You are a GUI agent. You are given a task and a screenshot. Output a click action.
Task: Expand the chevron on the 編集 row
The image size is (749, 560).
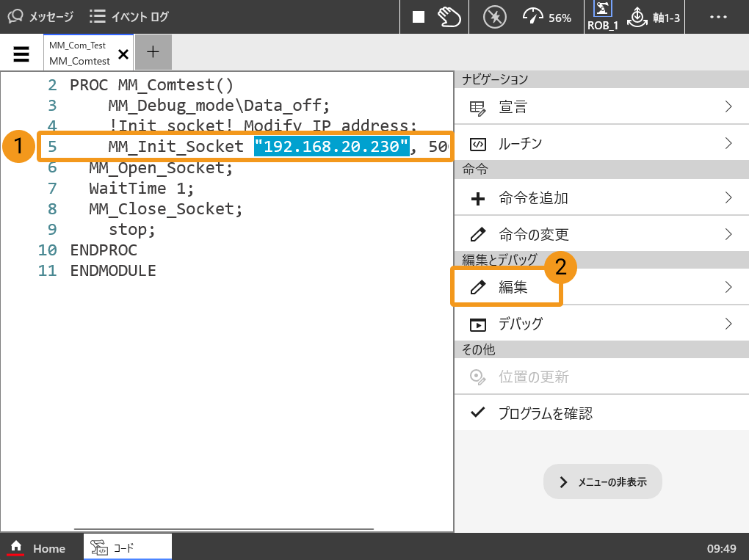click(728, 286)
